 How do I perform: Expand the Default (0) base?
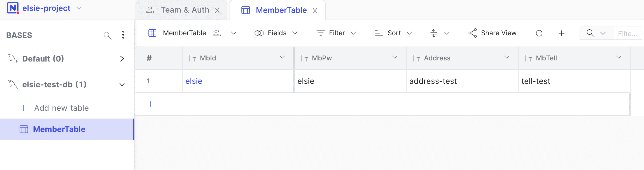(x=122, y=59)
